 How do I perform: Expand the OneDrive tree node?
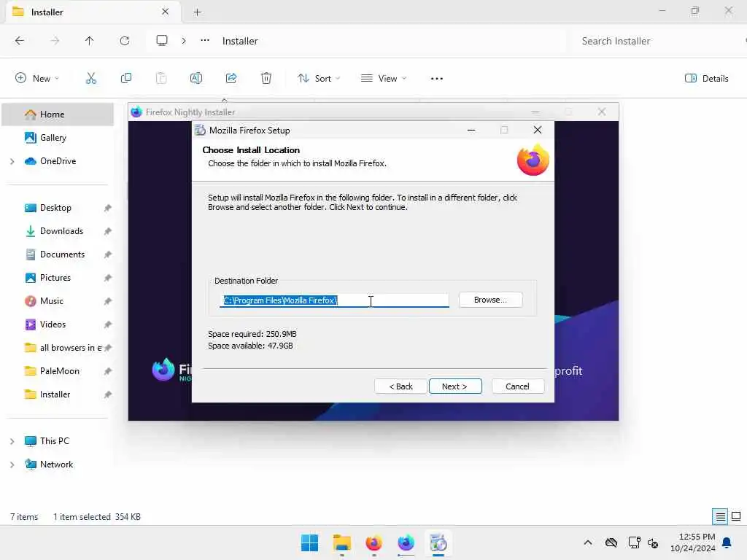point(12,161)
